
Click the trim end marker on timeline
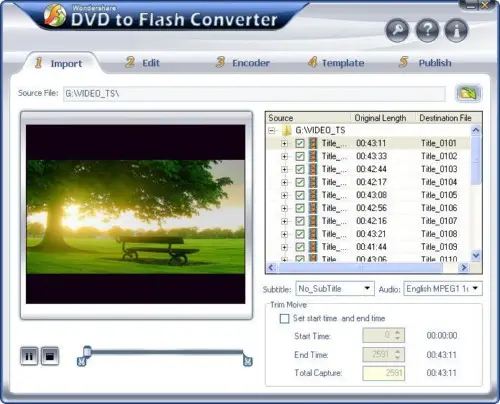247,361
